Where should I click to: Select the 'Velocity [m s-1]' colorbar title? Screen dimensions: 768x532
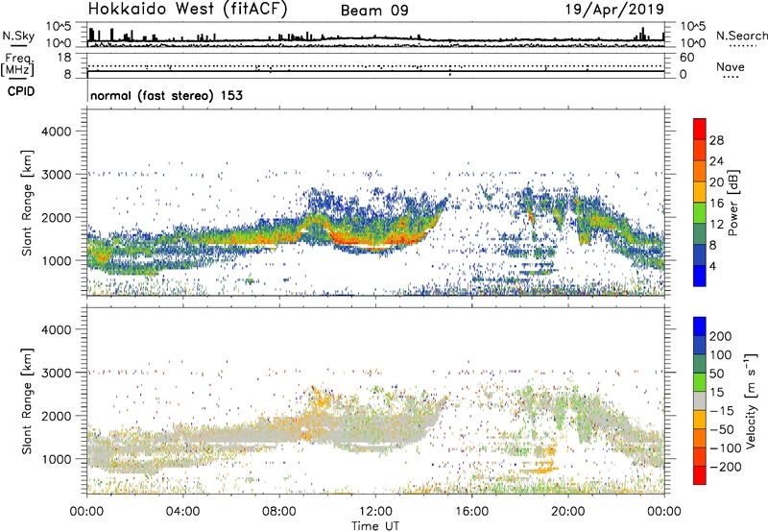(x=750, y=400)
